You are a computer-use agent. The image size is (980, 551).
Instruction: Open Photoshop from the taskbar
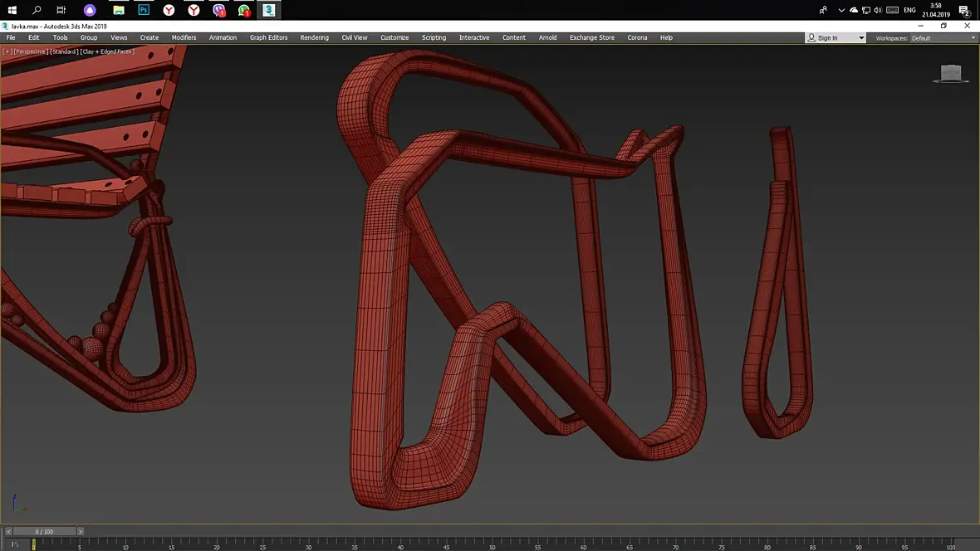coord(144,10)
